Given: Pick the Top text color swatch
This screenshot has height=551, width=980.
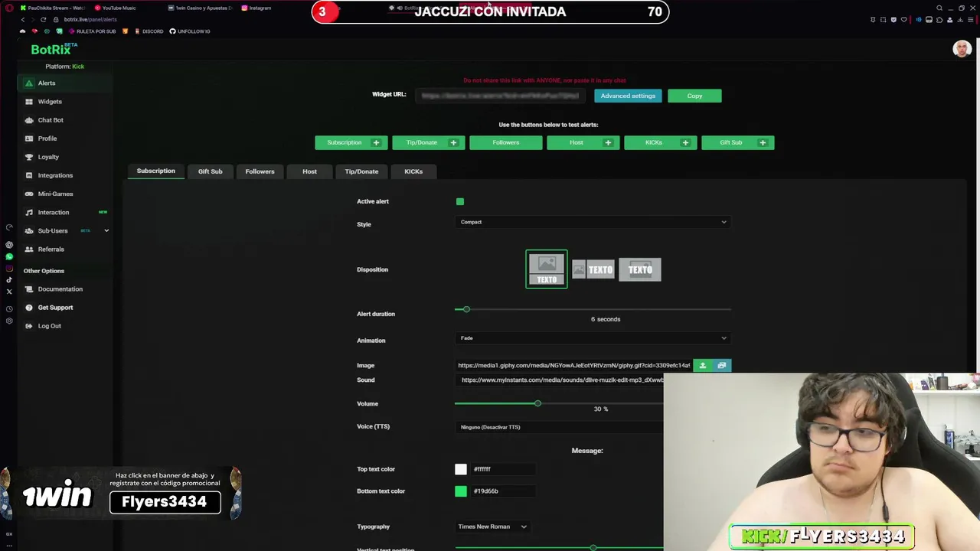Looking at the screenshot, I should click(461, 469).
